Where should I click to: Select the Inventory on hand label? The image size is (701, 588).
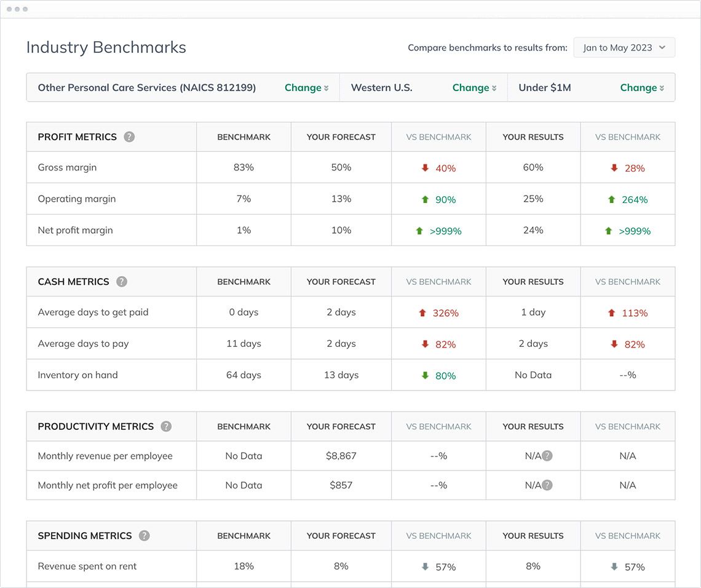click(x=78, y=375)
